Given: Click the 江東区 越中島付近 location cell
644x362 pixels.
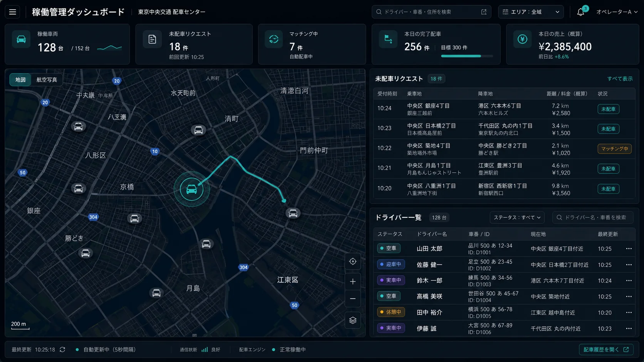Looking at the screenshot, I should pos(553,313).
